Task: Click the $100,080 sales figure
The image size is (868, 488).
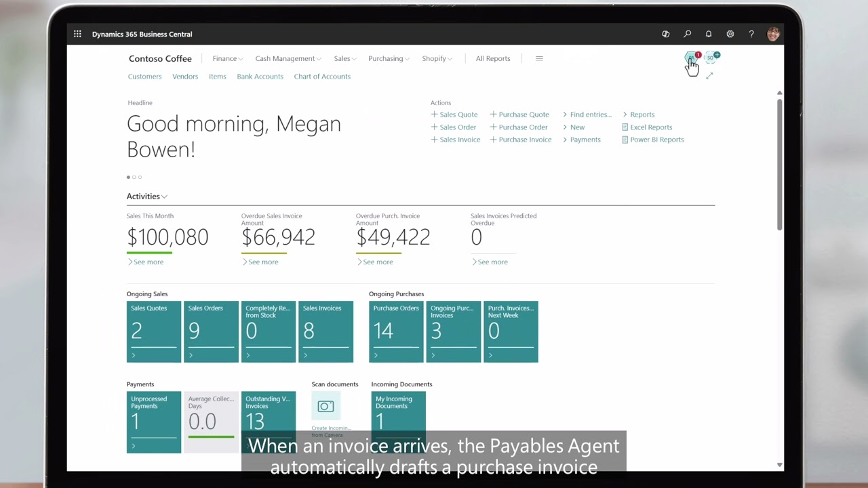Action: 167,237
